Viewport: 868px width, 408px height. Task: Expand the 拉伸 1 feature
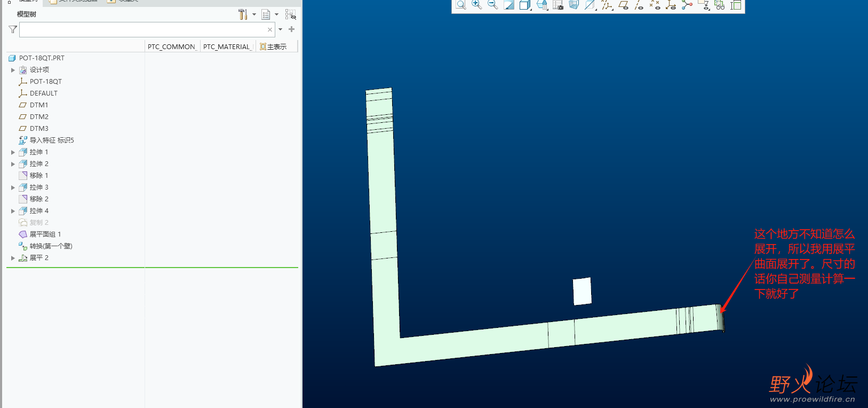click(x=13, y=152)
